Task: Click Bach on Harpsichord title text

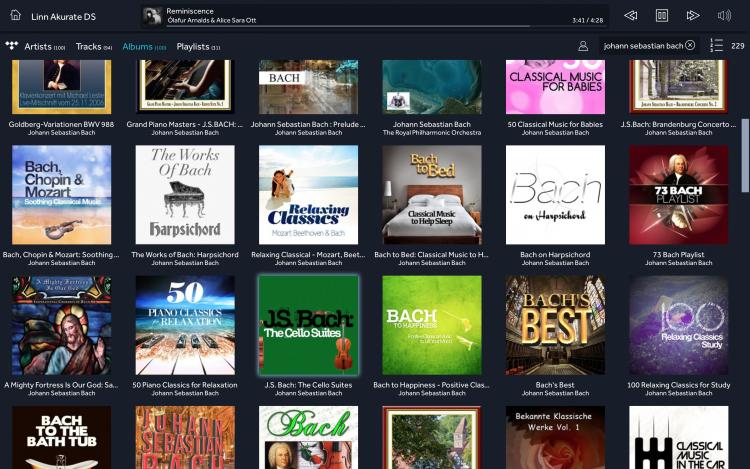Action: [x=555, y=255]
